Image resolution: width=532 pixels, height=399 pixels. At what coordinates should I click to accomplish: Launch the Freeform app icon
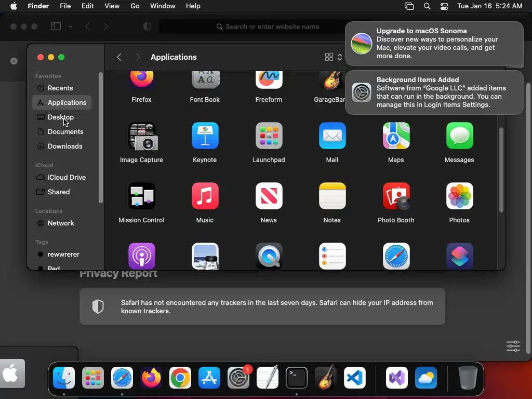[x=269, y=79]
